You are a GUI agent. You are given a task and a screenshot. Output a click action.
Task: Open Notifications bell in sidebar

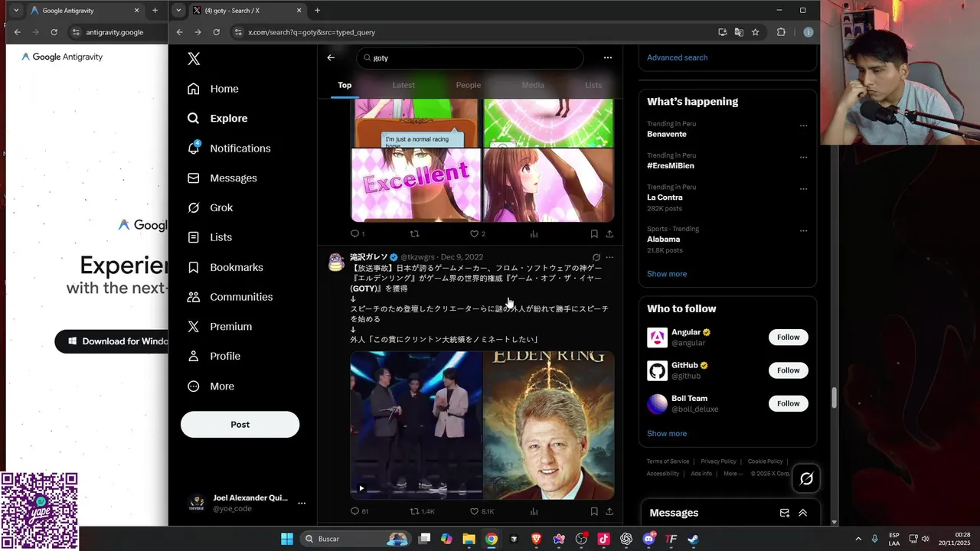(x=229, y=148)
